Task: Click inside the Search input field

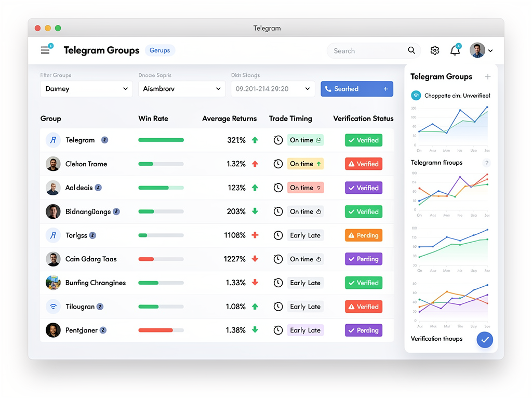Action: click(364, 50)
